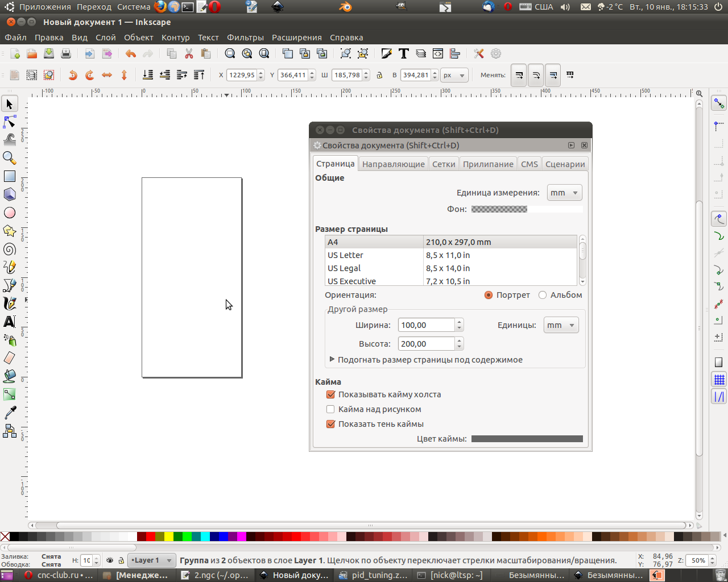
Task: Toggle current layer visibility eye
Action: tap(110, 560)
